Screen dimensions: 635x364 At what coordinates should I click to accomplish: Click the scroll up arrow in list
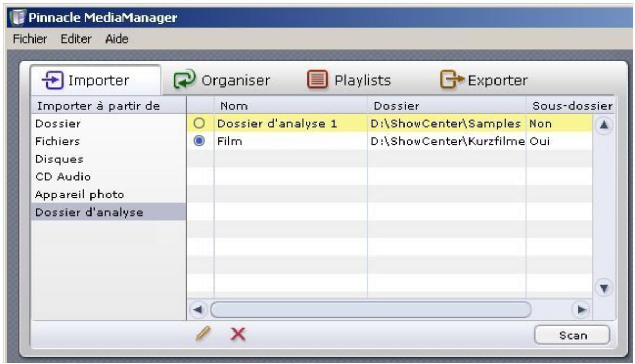pyautogui.click(x=604, y=125)
